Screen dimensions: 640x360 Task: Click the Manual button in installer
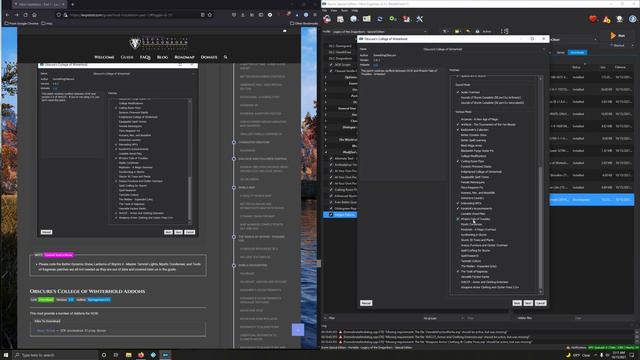point(366,303)
